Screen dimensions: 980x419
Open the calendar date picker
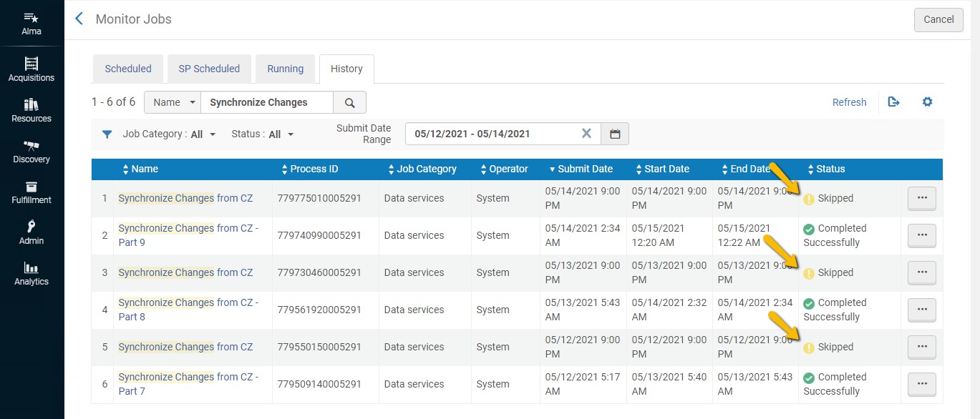614,134
